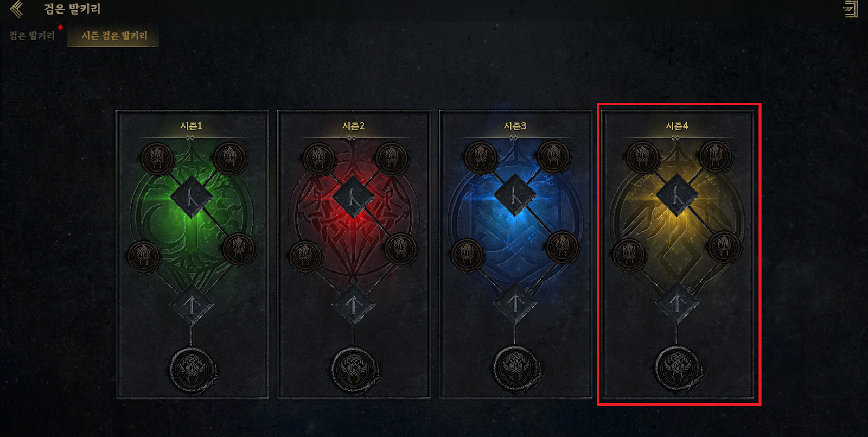This screenshot has height=437, width=868.
Task: Select the bottom valkyrie emblem in 시즌1
Action: (x=192, y=369)
